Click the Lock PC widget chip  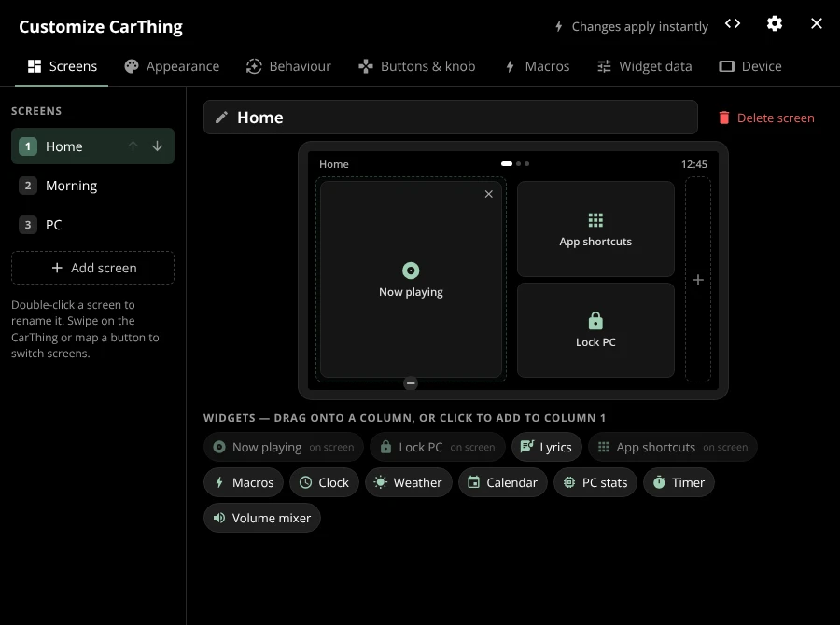(437, 447)
